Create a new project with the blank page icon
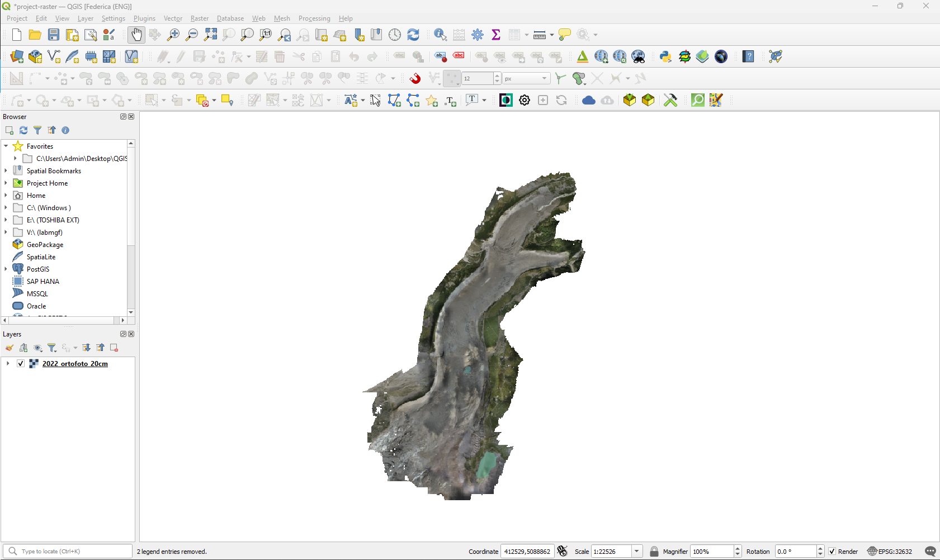 click(x=16, y=35)
